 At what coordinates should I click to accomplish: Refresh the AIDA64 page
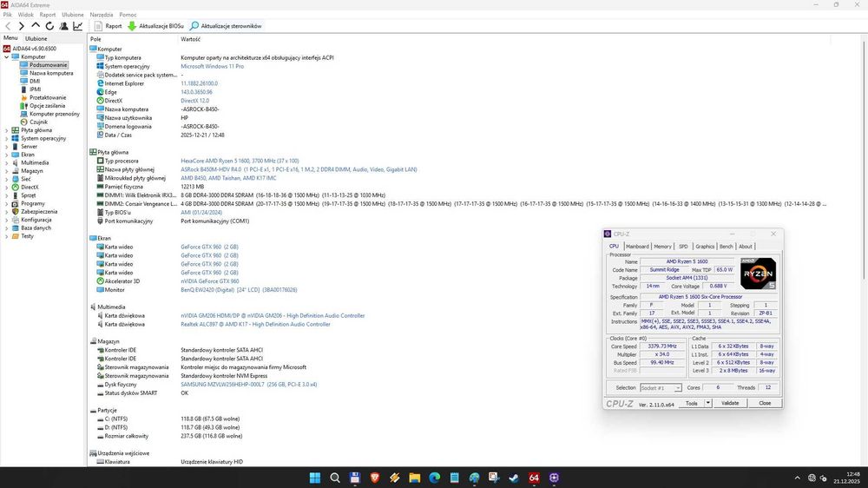(x=49, y=26)
